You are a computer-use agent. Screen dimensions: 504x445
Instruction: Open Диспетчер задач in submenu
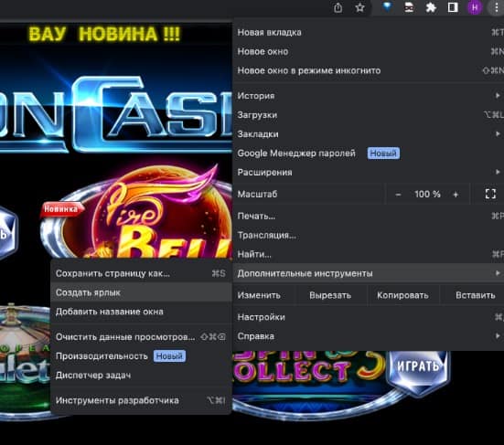(141, 375)
